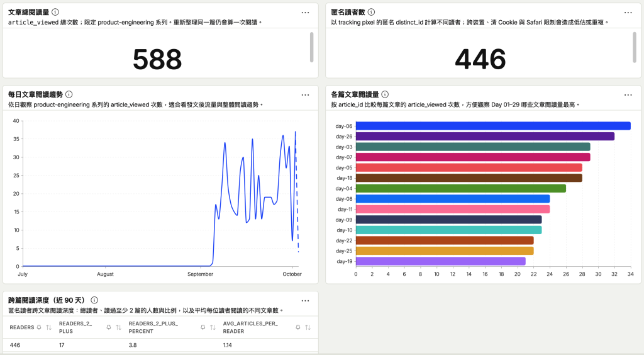644x355 pixels.
Task: Click the 各篇文章閱讀量 card title
Action: [355, 94]
